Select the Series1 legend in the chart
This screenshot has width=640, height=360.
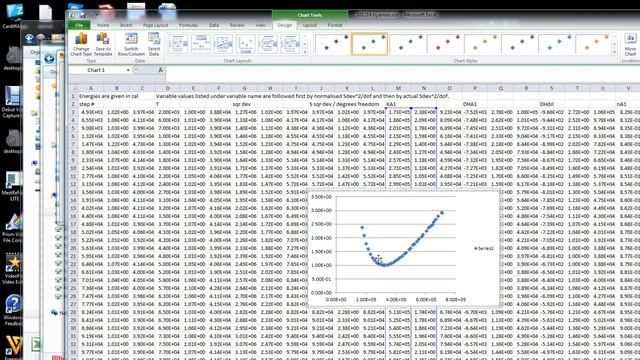(x=484, y=248)
